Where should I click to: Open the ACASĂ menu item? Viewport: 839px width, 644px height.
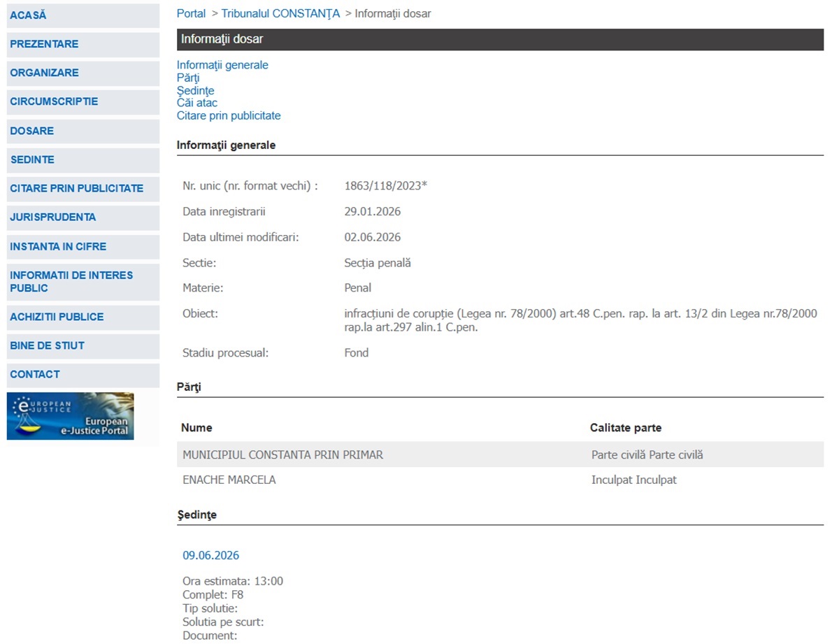click(x=83, y=15)
